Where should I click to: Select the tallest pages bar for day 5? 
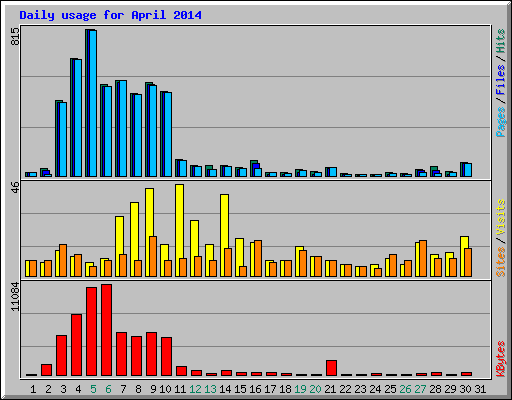pyautogui.click(x=93, y=103)
